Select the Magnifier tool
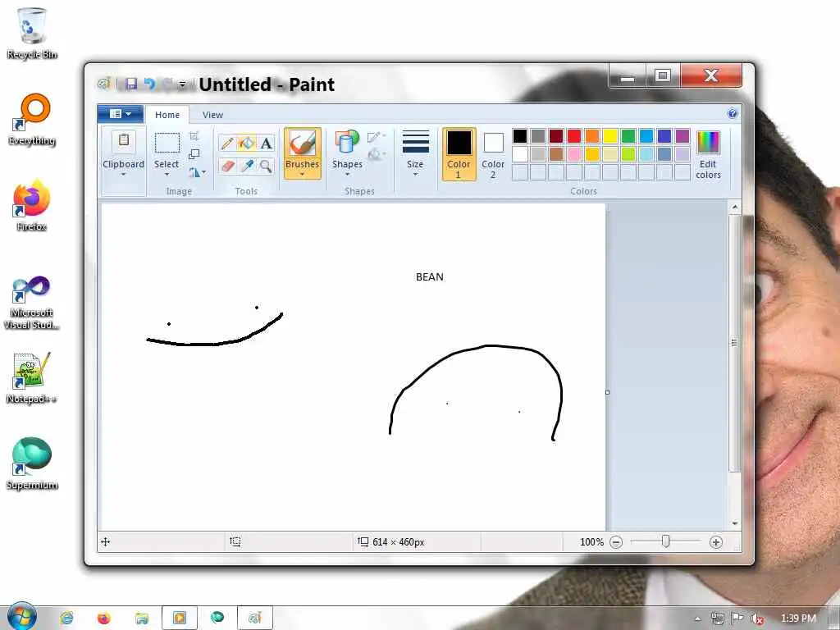This screenshot has height=630, width=840. pyautogui.click(x=267, y=166)
